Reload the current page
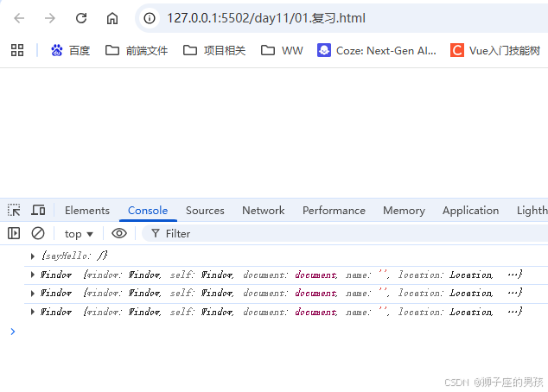548x392 pixels. tap(81, 18)
